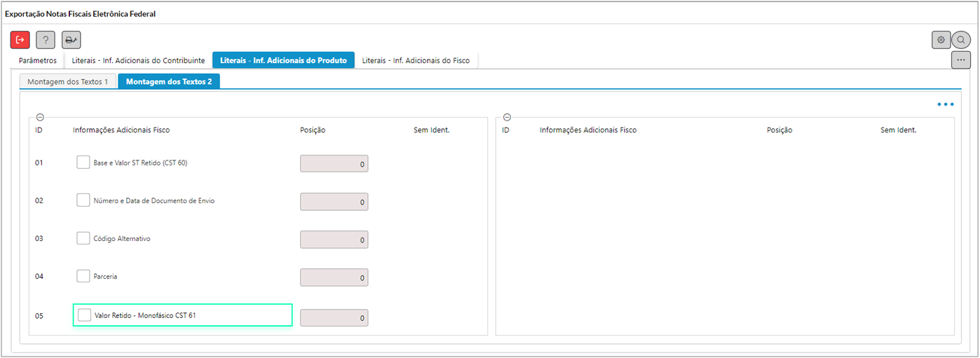980x358 pixels.
Task: Click the Posição field for Parceria
Action: tap(334, 277)
